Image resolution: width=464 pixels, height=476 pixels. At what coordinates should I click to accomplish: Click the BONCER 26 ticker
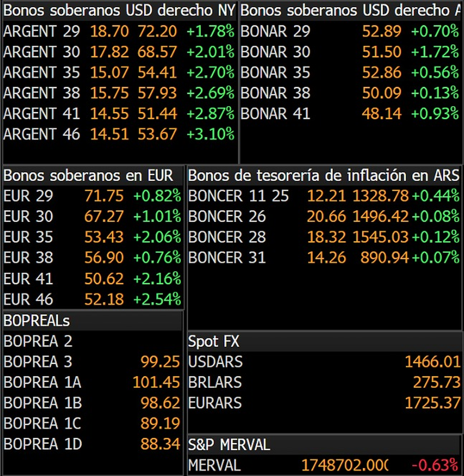[x=227, y=216]
